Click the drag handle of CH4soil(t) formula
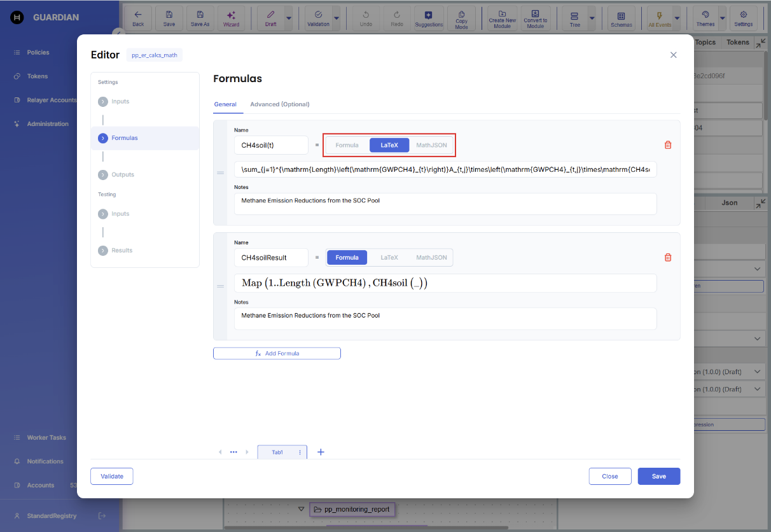The height and width of the screenshot is (532, 771). [x=221, y=172]
